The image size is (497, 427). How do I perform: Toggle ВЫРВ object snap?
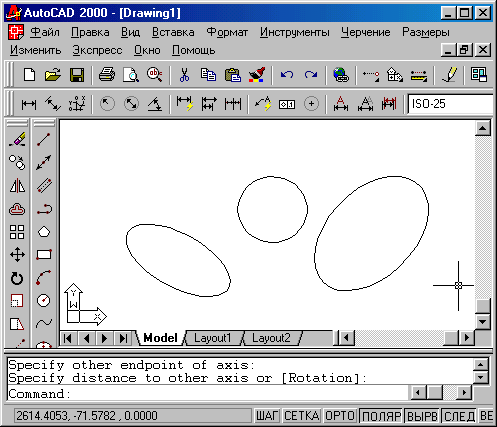(x=422, y=416)
